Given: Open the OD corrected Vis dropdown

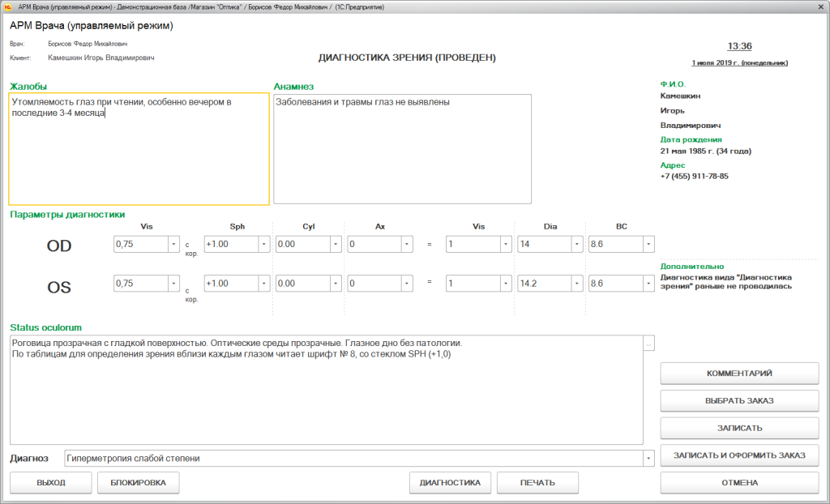Looking at the screenshot, I should (x=506, y=244).
